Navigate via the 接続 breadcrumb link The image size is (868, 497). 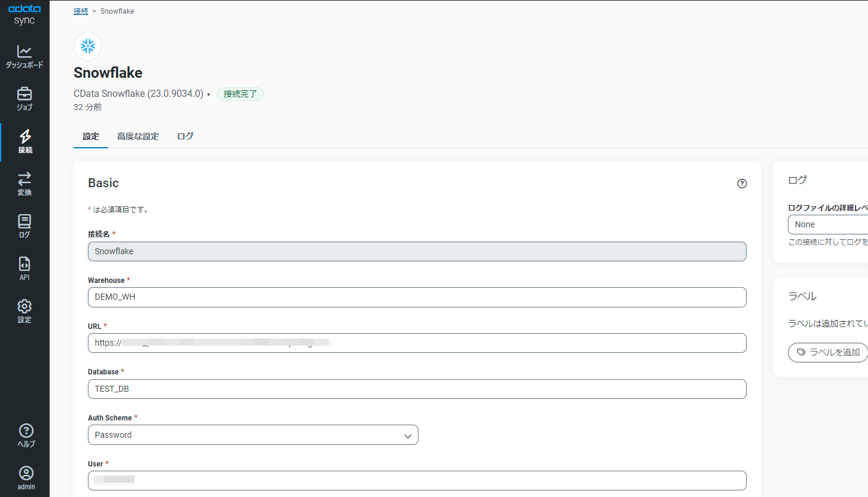click(81, 11)
